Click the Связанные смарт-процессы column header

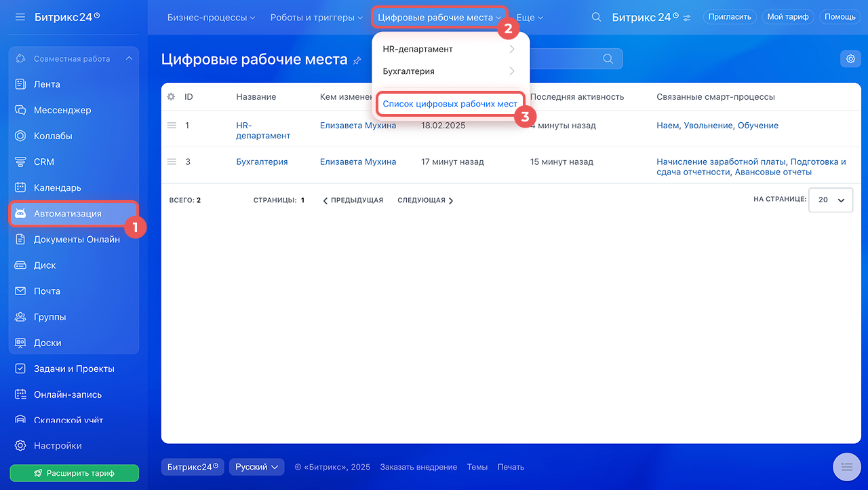(x=715, y=97)
